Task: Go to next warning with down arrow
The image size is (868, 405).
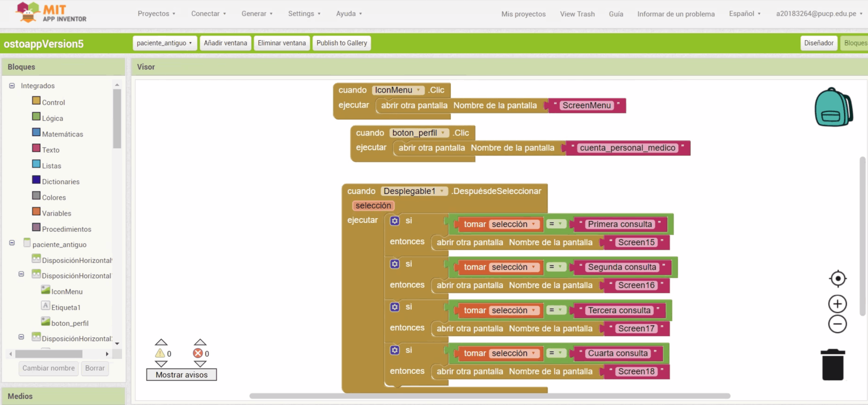Action: click(161, 364)
